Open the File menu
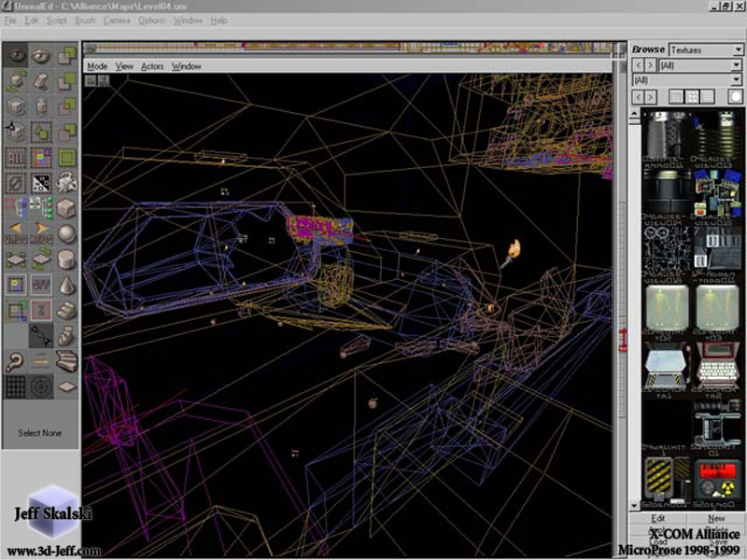This screenshot has height=560, width=747. click(10, 21)
